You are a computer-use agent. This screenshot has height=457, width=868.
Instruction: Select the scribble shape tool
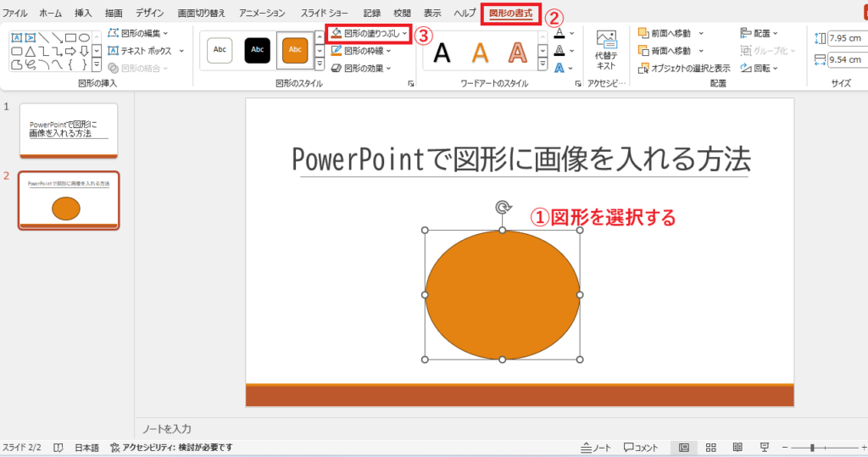tap(30, 64)
